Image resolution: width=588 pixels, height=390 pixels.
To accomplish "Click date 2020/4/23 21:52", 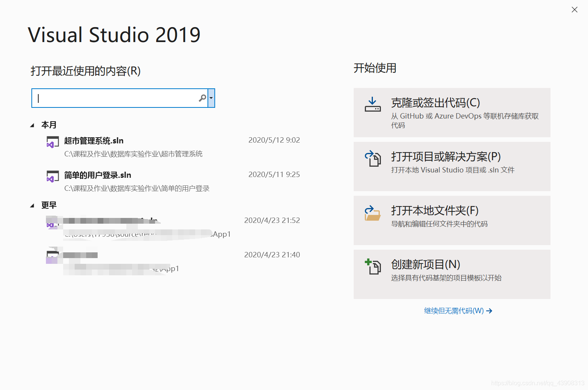I will point(272,220).
